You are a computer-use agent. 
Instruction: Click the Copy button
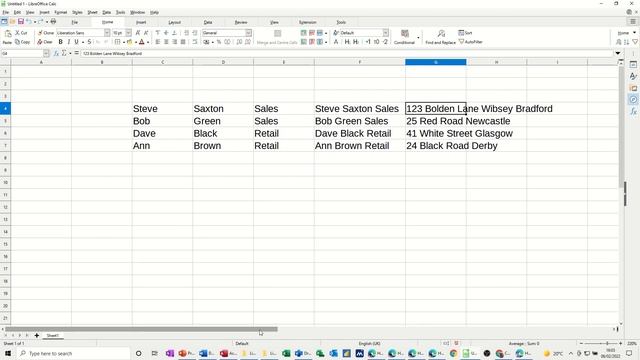pos(22,42)
